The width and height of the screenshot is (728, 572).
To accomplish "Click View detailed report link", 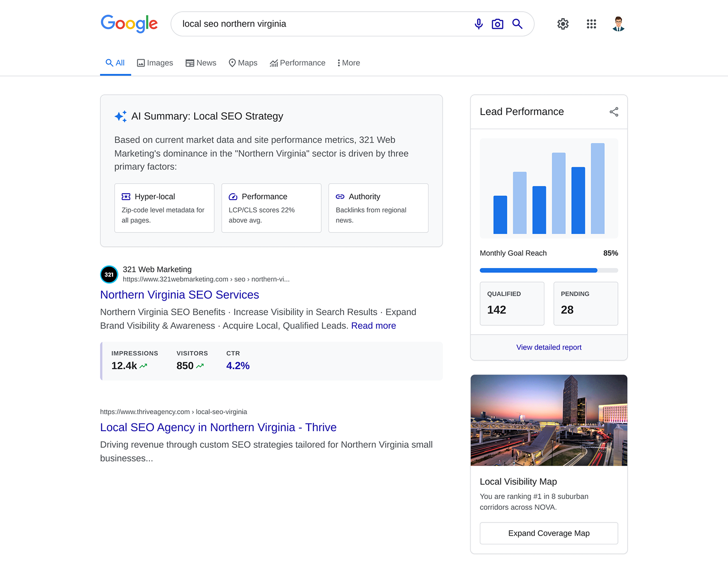I will [x=549, y=347].
